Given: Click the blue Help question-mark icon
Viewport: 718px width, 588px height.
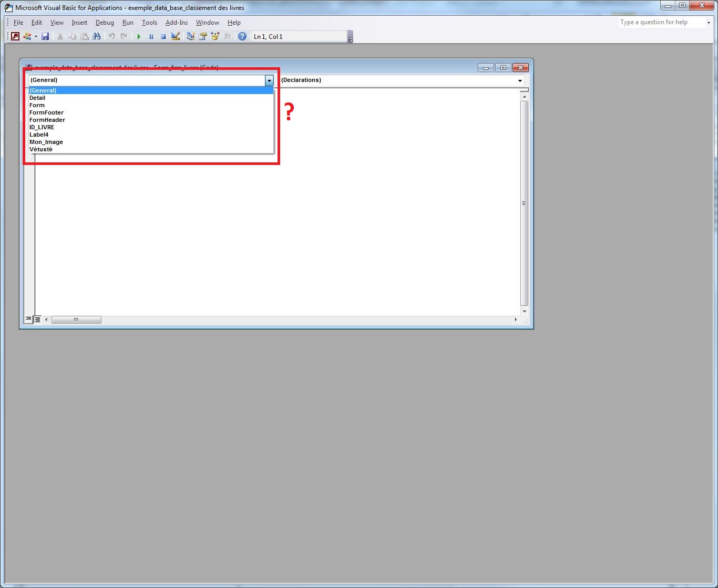Looking at the screenshot, I should [x=242, y=36].
